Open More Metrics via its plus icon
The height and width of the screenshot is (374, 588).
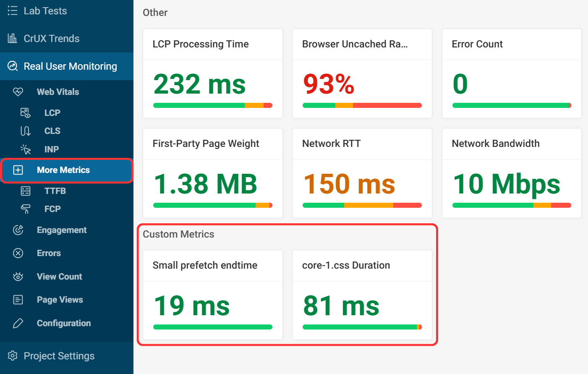click(18, 170)
